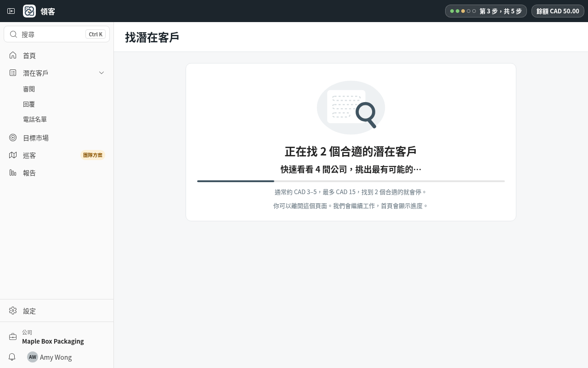588x368 pixels.
Task: Click the AW user avatar
Action: pos(32,357)
